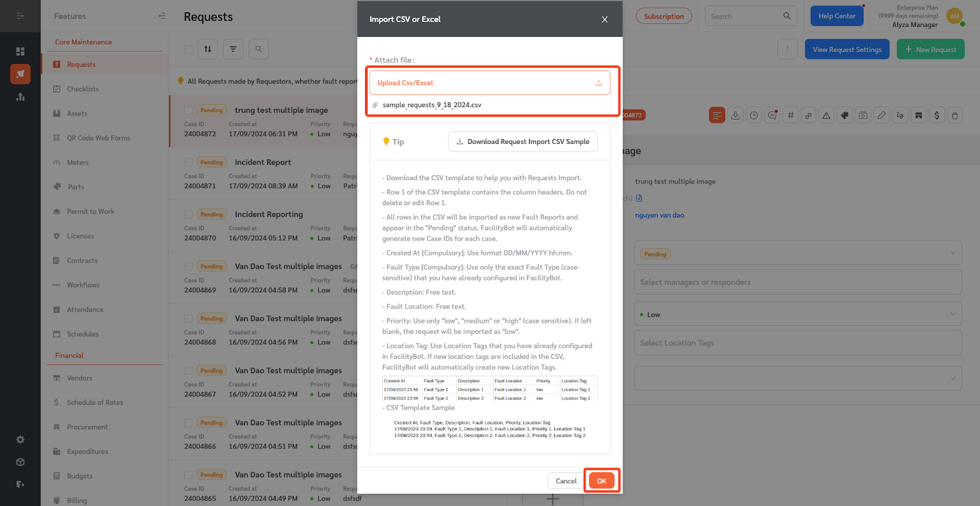
Task: Click the signature scribble icon
Action: point(900,115)
